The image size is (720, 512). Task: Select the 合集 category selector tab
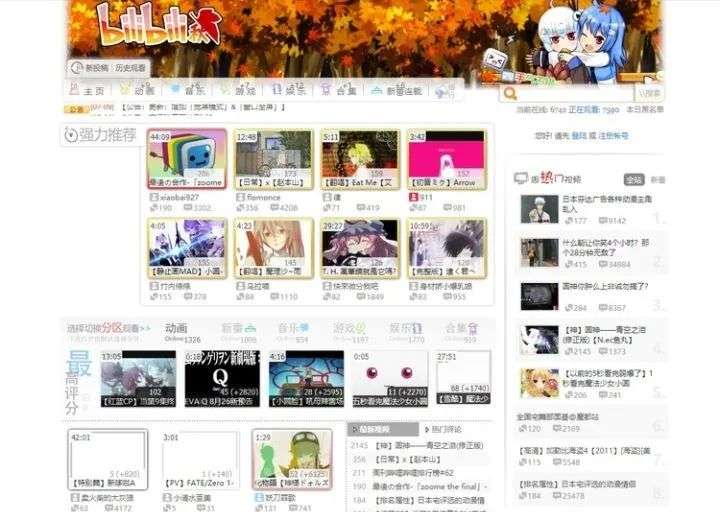point(461,332)
